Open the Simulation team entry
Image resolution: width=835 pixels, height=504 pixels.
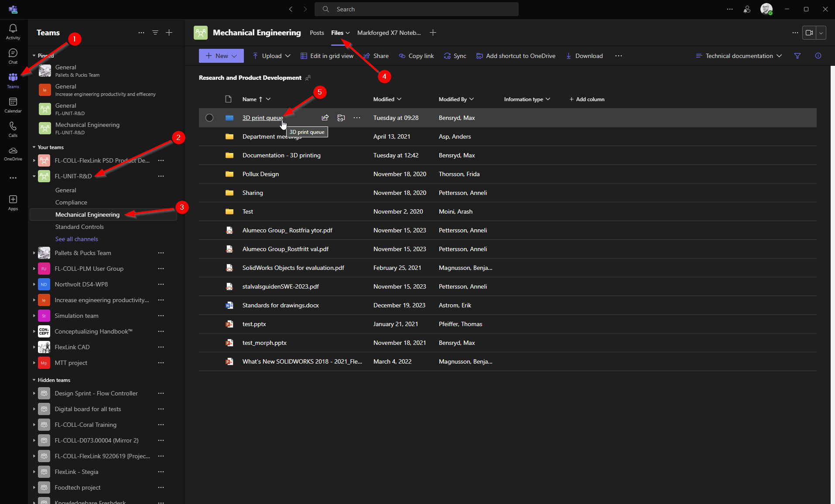click(x=76, y=316)
